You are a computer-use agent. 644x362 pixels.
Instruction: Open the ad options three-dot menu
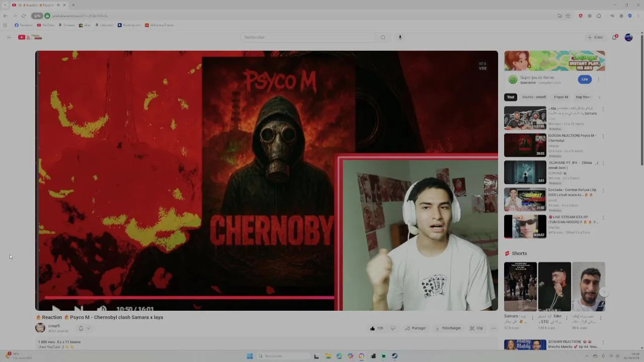coord(598,79)
